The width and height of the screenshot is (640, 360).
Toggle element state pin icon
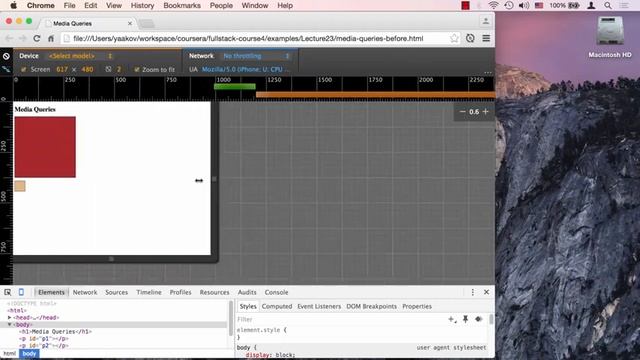466,319
